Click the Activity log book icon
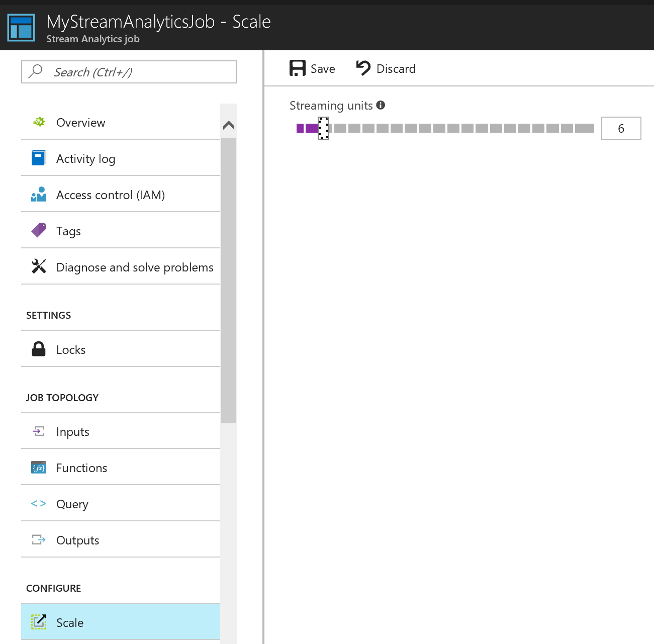 click(x=39, y=158)
